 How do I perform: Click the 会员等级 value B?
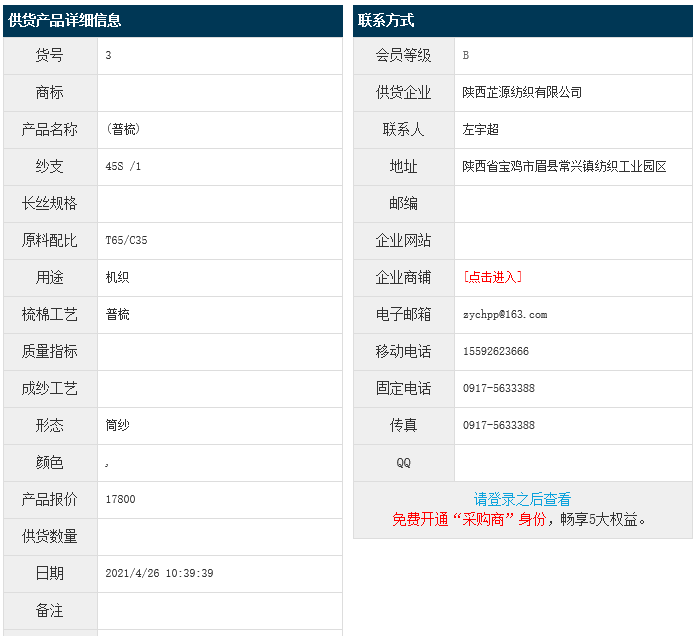(466, 55)
